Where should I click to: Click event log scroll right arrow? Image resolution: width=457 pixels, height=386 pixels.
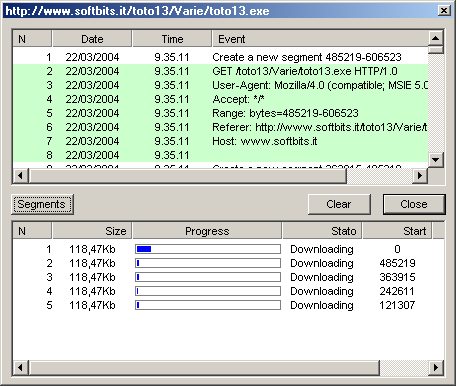[x=420, y=176]
